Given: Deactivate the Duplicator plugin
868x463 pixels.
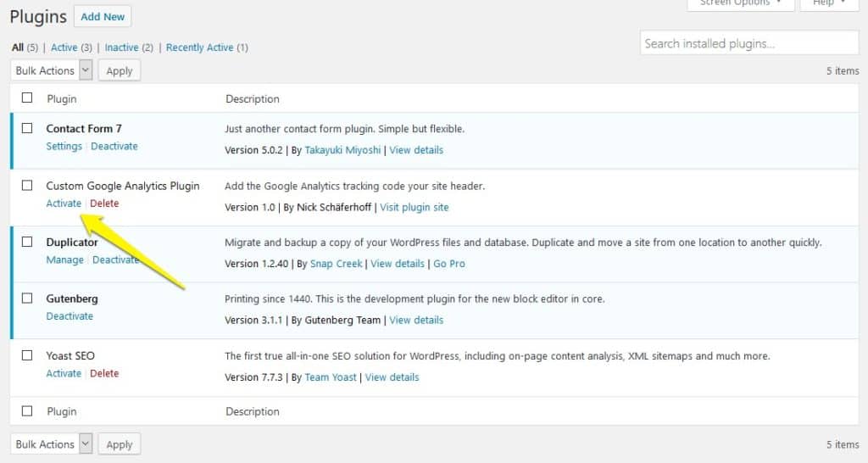Looking at the screenshot, I should (x=115, y=259).
